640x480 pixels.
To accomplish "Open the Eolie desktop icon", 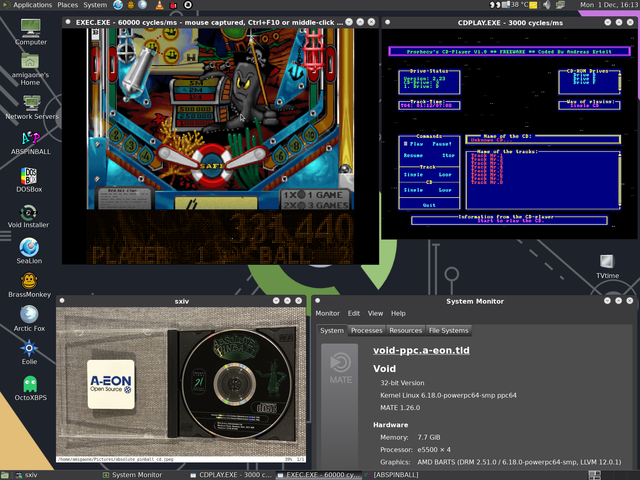I will point(29,350).
